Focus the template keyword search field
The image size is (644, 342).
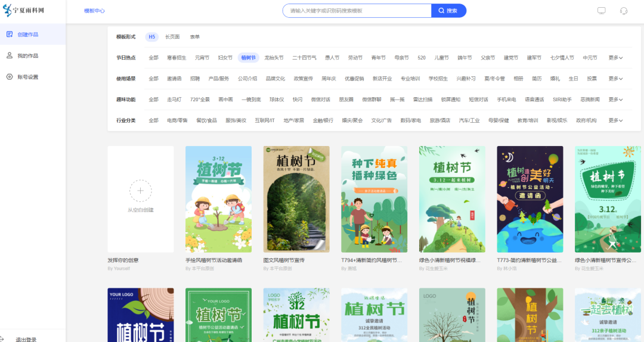point(357,11)
